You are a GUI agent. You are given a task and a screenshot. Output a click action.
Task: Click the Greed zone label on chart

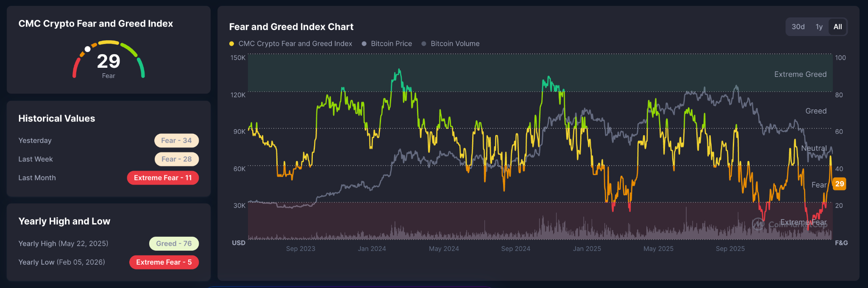click(816, 111)
